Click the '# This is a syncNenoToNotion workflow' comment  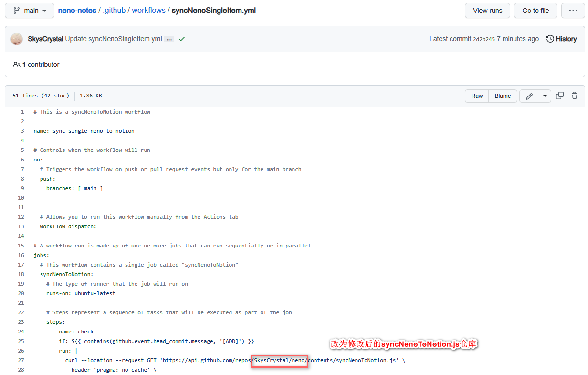(92, 112)
